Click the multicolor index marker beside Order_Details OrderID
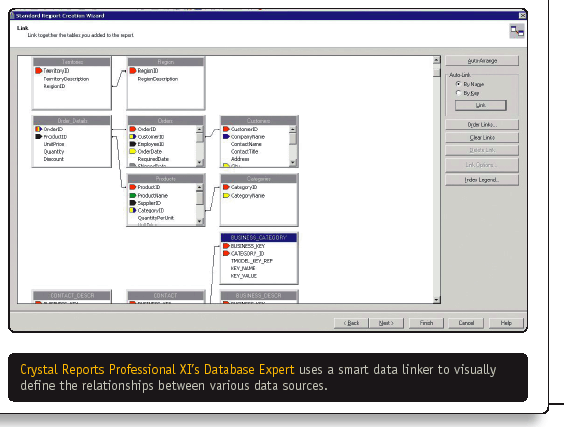 pyautogui.click(x=38, y=129)
